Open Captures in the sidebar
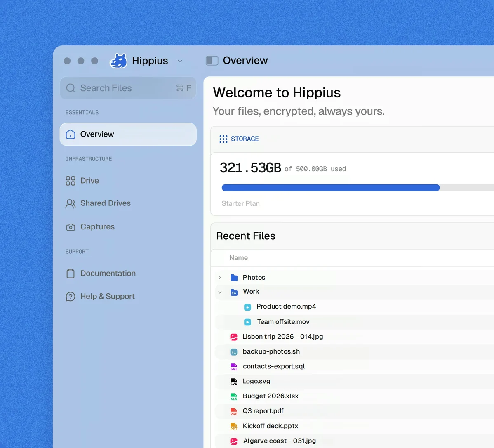The height and width of the screenshot is (448, 494). point(98,226)
